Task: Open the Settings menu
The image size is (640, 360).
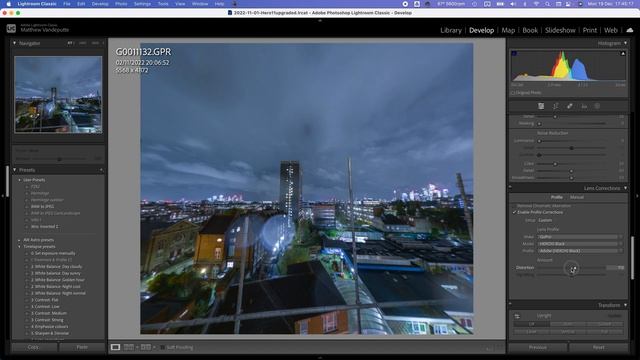Action: click(142, 4)
